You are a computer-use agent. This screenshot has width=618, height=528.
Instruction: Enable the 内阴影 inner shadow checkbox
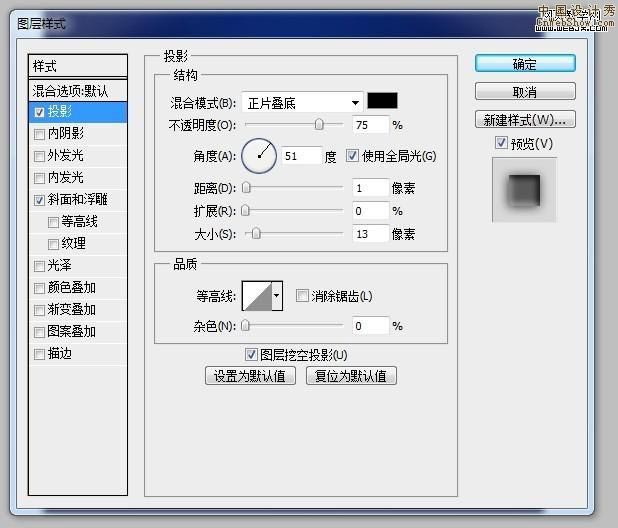tap(39, 134)
